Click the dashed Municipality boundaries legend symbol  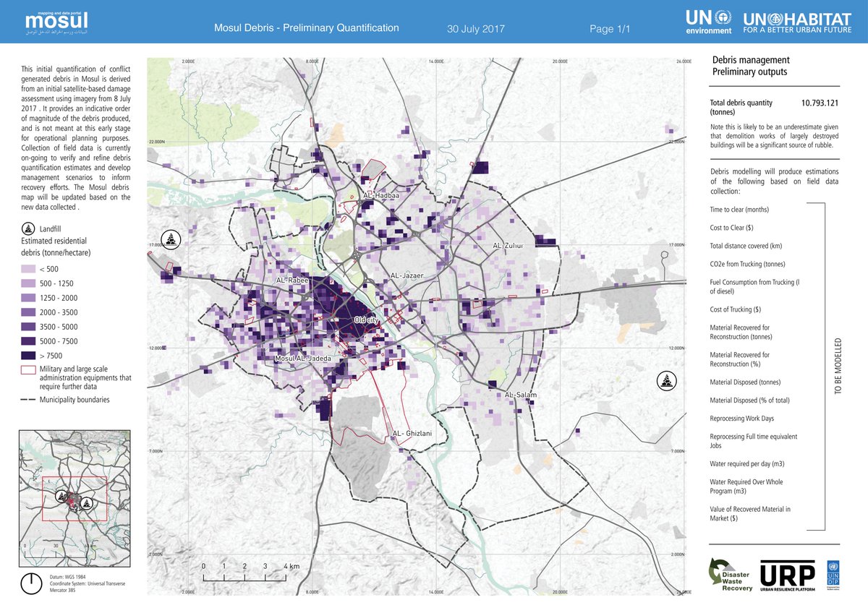[x=28, y=400]
